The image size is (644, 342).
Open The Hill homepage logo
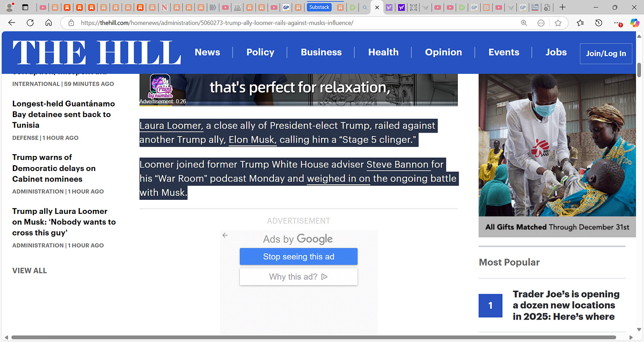[x=96, y=53]
